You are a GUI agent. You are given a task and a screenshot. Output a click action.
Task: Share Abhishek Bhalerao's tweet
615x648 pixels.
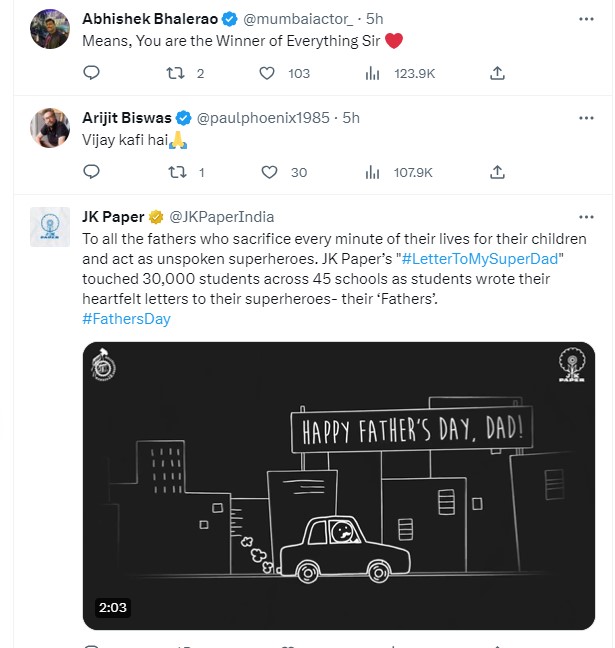pyautogui.click(x=497, y=73)
